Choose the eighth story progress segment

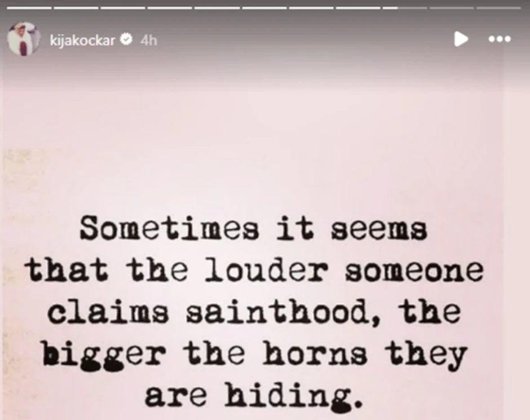[358, 7]
